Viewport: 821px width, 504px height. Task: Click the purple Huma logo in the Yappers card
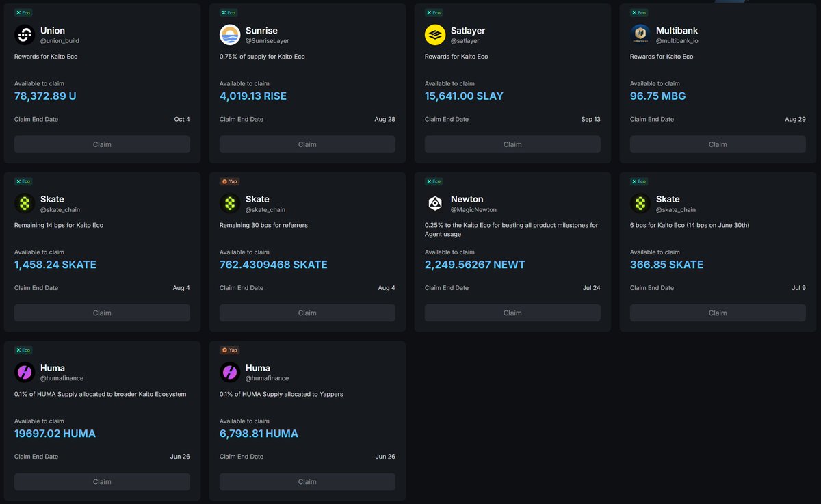230,372
